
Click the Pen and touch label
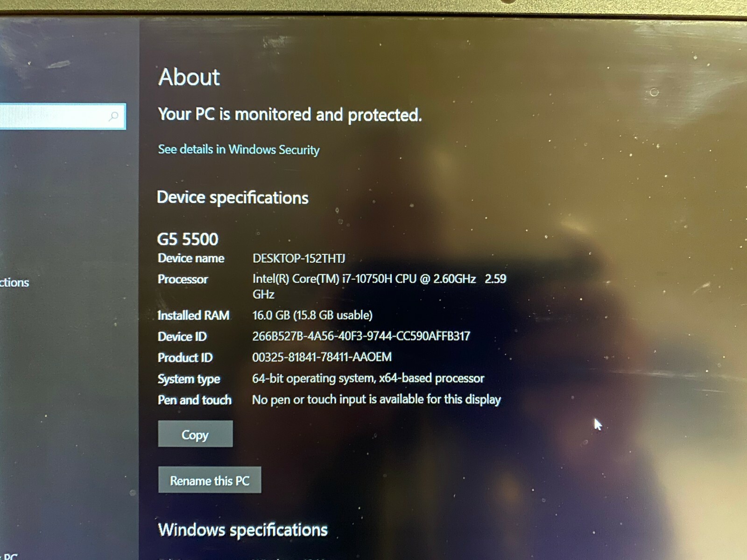pyautogui.click(x=195, y=400)
